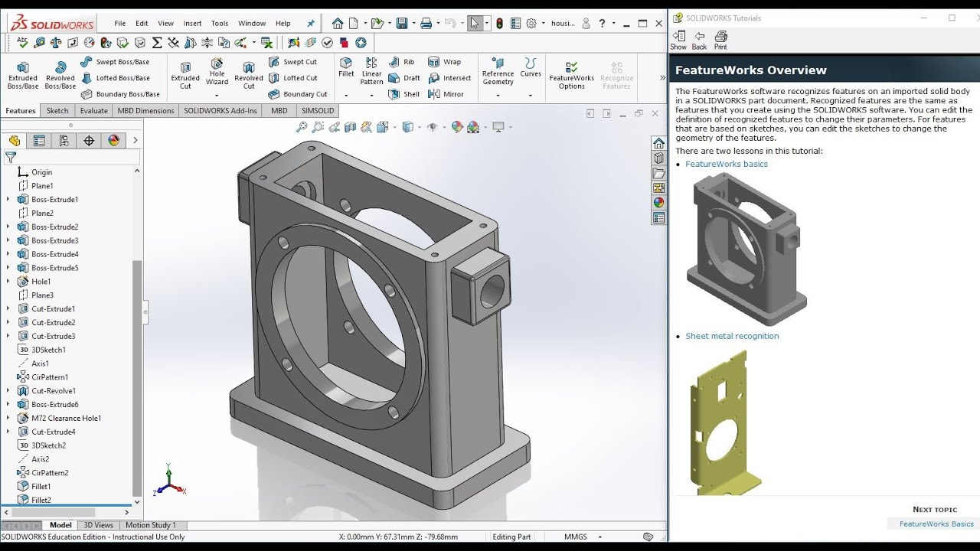Select the Extruded Boss/Base tool
Screen dimensions: 980x551
click(23, 75)
